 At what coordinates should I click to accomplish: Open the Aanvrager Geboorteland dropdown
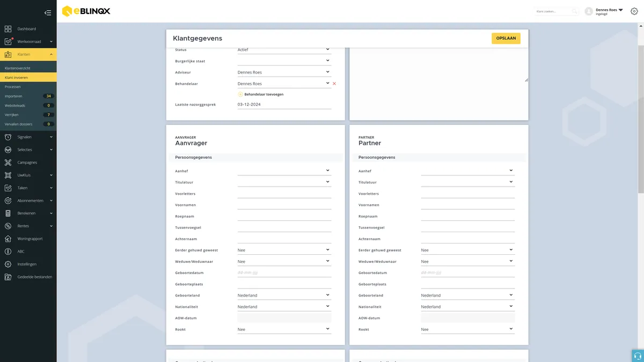pyautogui.click(x=284, y=295)
